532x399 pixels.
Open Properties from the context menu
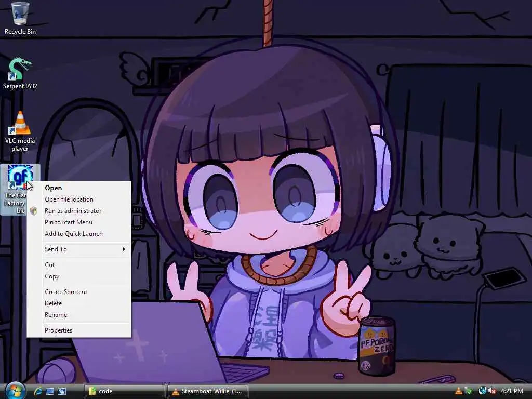pos(79,330)
